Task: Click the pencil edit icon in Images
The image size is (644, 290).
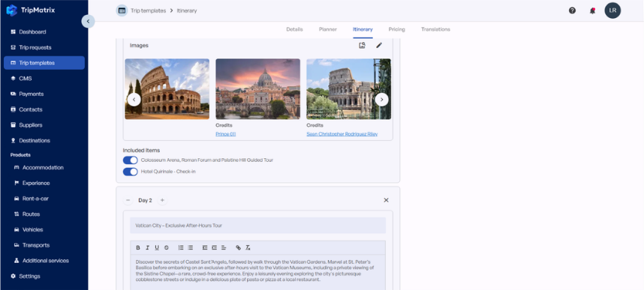Action: click(x=379, y=46)
